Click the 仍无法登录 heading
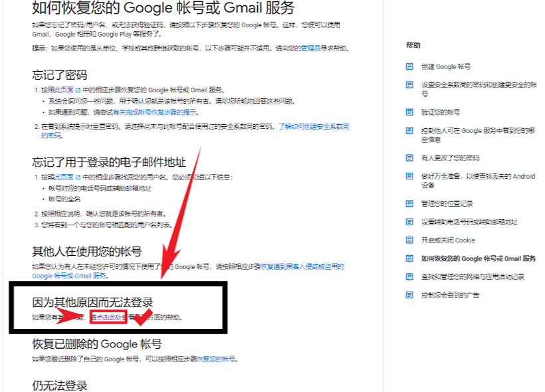 [x=59, y=385]
